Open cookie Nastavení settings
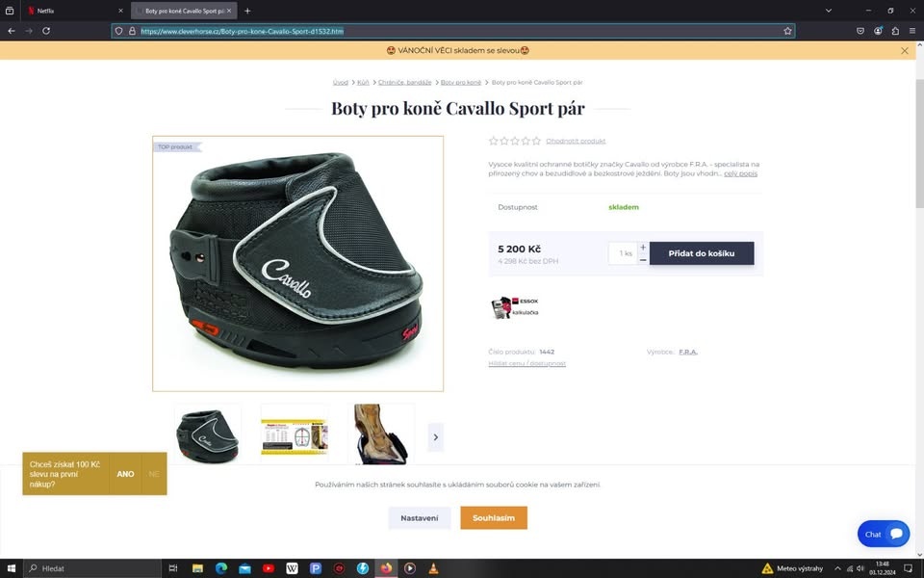Screen dimensions: 924x578 coord(420,518)
